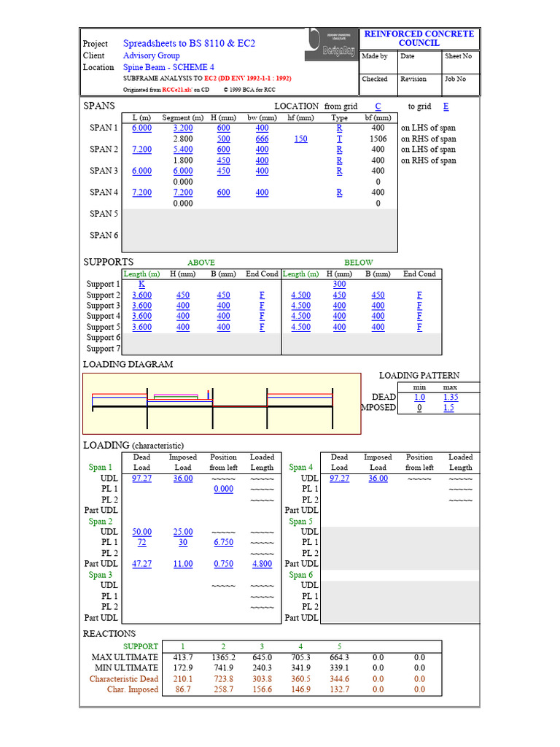Select Span 2 PL 1 position 6.750

223,542
